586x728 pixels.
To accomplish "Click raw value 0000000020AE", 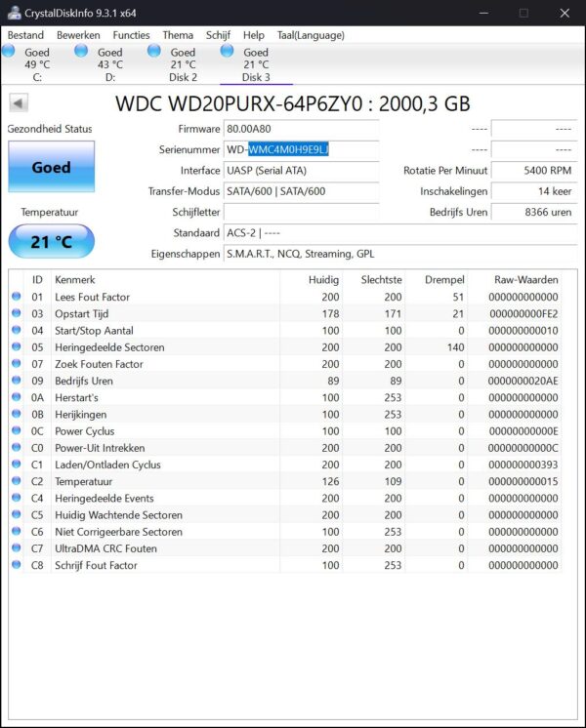I will [523, 381].
